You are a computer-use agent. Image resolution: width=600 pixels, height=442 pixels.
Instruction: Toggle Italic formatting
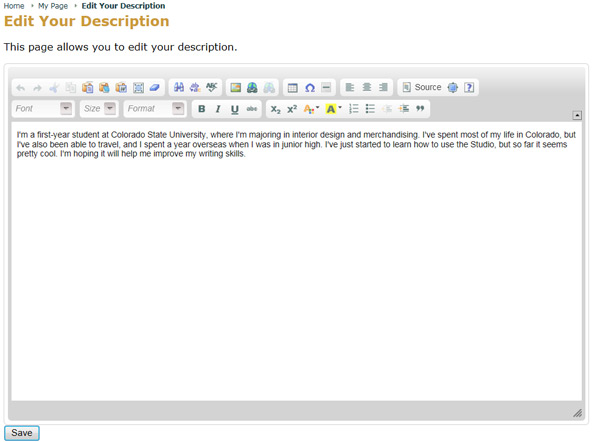point(218,109)
